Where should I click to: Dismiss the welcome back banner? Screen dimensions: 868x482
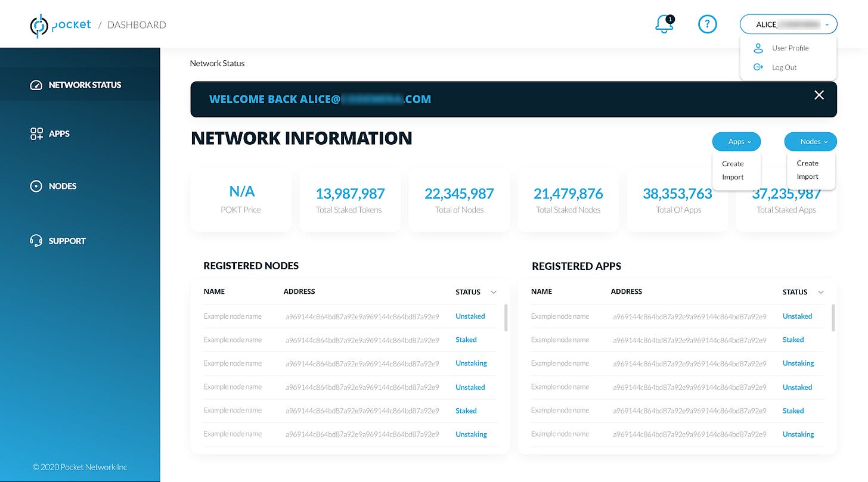(819, 95)
